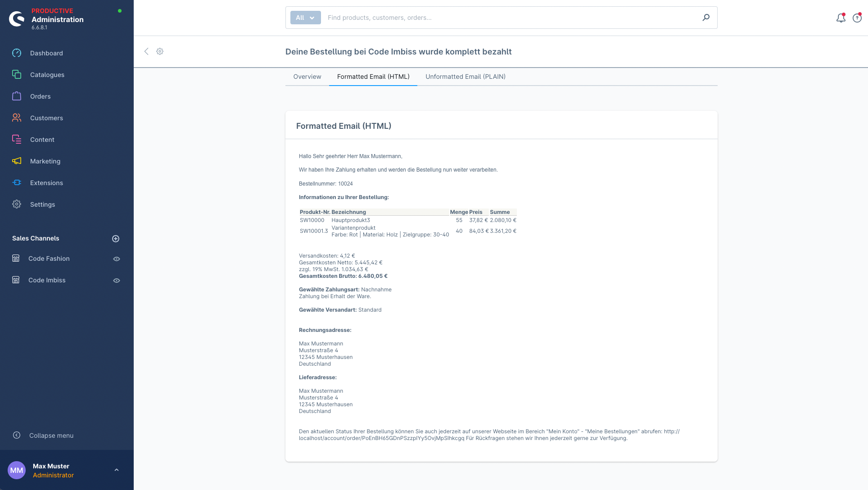Focus the Find products, customers, orders field
This screenshot has width=868, height=490.
click(x=511, y=18)
